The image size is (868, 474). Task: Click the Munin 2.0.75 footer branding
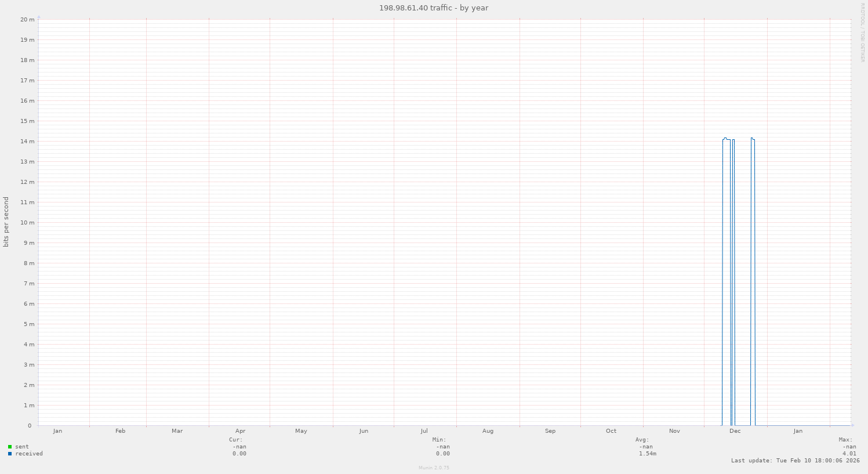point(433,467)
